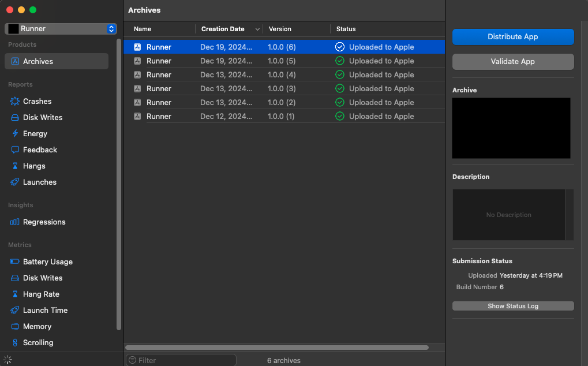Image resolution: width=588 pixels, height=366 pixels.
Task: Click the Launches rocket icon
Action: tap(15, 182)
